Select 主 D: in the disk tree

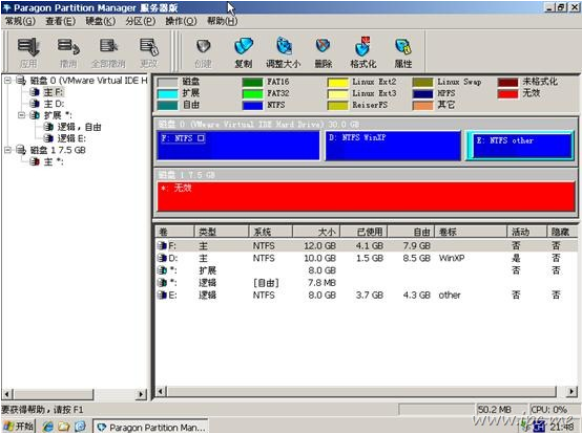[54, 104]
